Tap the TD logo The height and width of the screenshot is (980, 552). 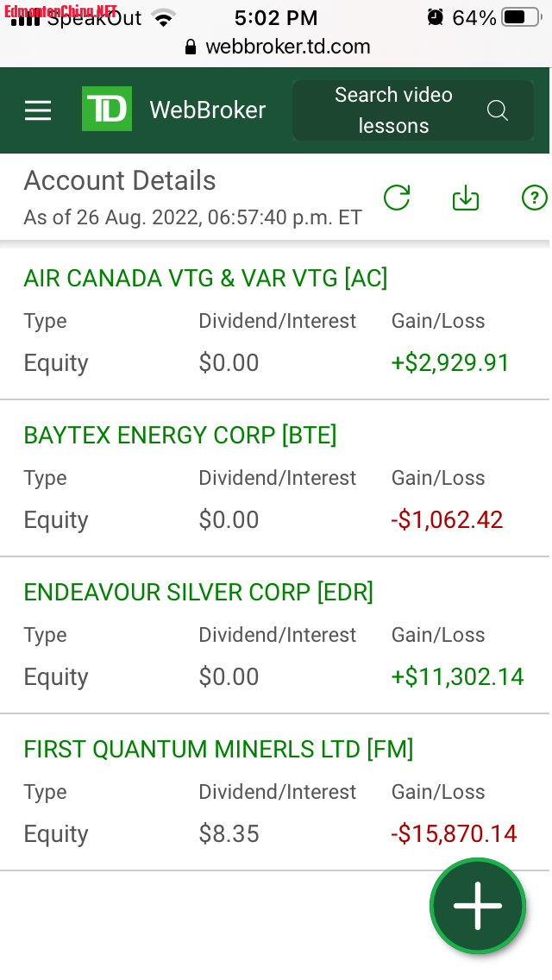(107, 109)
